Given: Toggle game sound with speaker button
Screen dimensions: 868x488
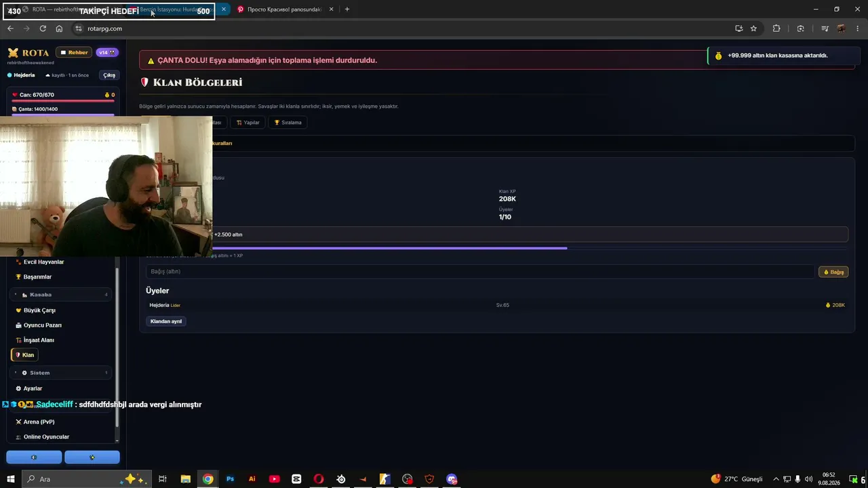Looking at the screenshot, I should [x=34, y=457].
